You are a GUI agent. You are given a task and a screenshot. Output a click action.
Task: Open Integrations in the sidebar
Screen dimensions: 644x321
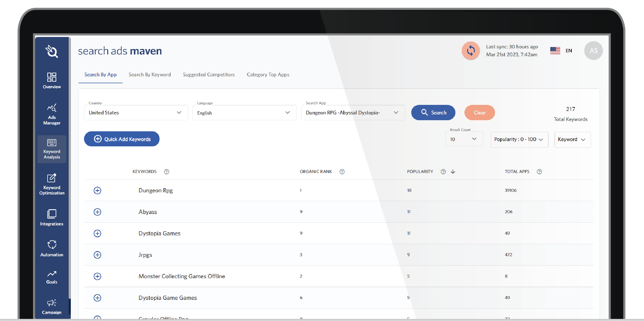coord(52,218)
